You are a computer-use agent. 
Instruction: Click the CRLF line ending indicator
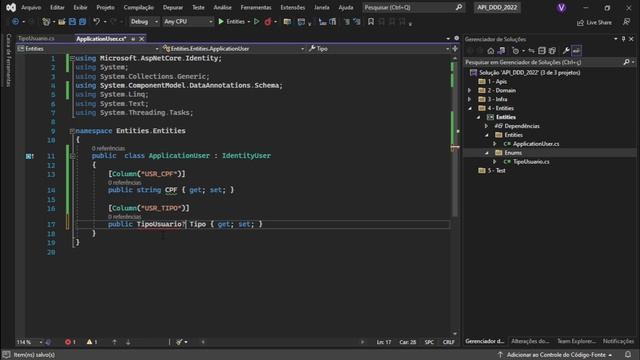[449, 342]
